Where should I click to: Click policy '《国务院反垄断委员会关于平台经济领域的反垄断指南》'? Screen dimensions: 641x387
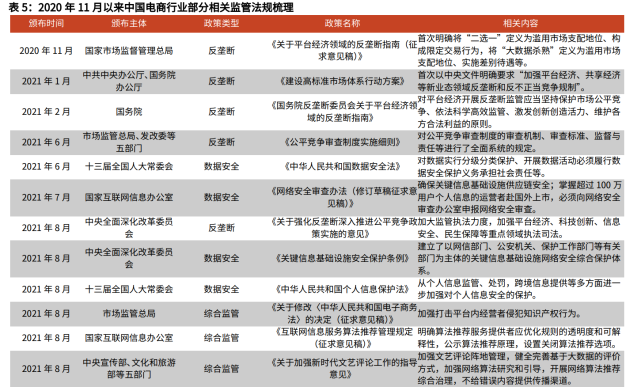click(x=343, y=112)
